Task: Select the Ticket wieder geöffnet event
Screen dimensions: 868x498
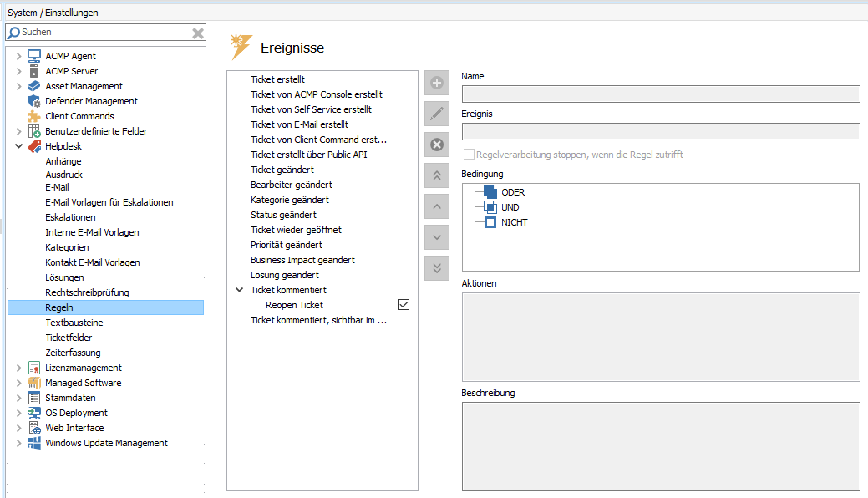Action: point(297,229)
